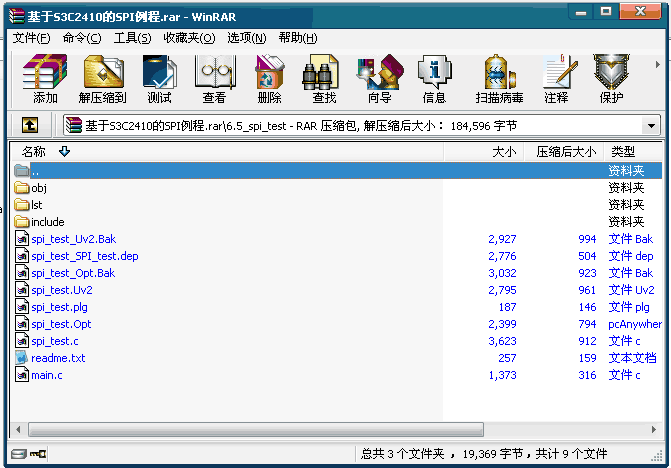671x468 pixels.
Task: Click the 文本文档 type cell
Action: [x=632, y=358]
